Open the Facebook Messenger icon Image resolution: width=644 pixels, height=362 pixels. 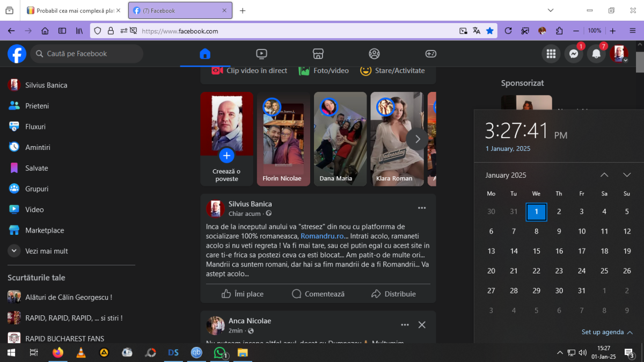pyautogui.click(x=573, y=54)
